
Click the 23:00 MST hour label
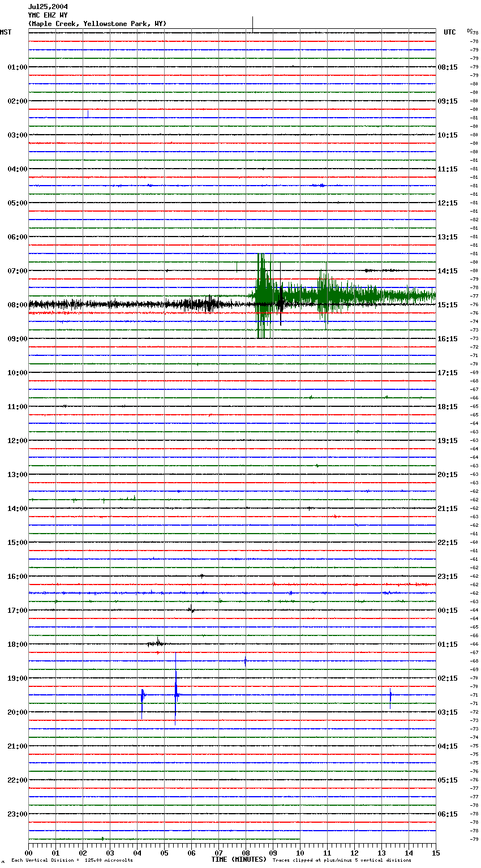[x=18, y=814]
